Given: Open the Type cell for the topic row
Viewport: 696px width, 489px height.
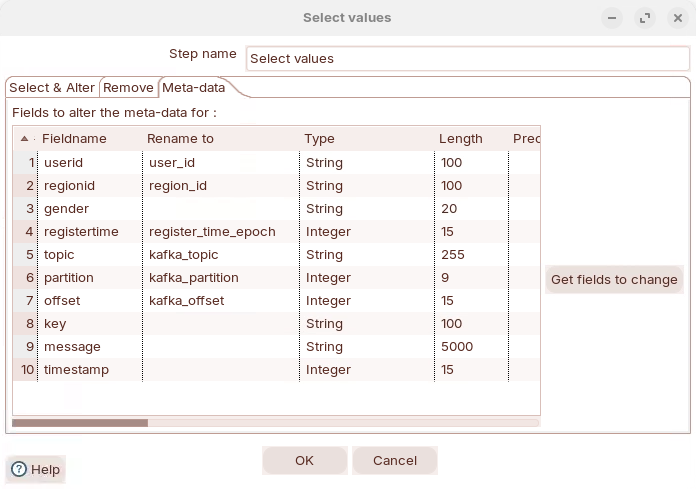Looking at the screenshot, I should point(365,255).
